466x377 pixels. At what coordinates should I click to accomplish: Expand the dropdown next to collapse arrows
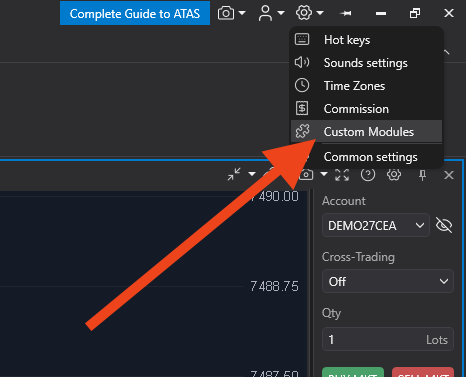point(252,174)
